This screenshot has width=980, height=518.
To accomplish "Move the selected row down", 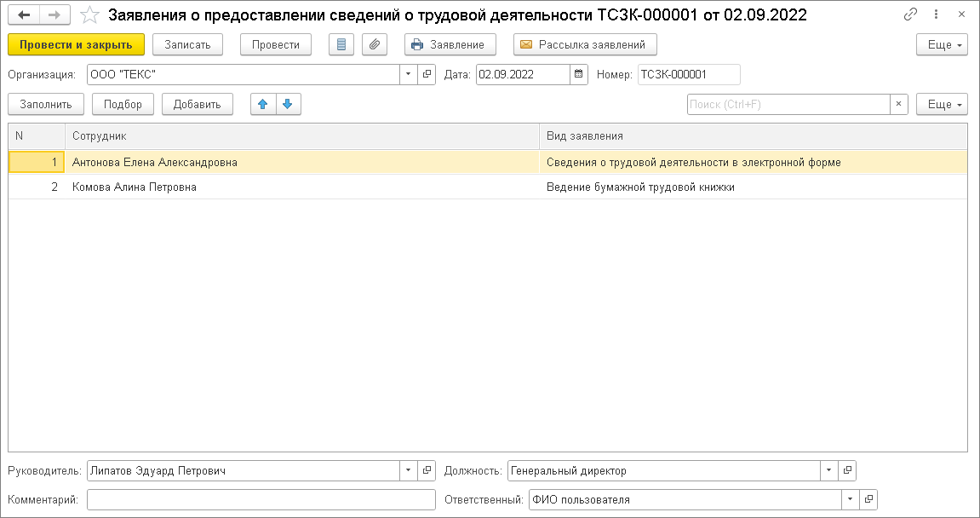I will [x=287, y=104].
